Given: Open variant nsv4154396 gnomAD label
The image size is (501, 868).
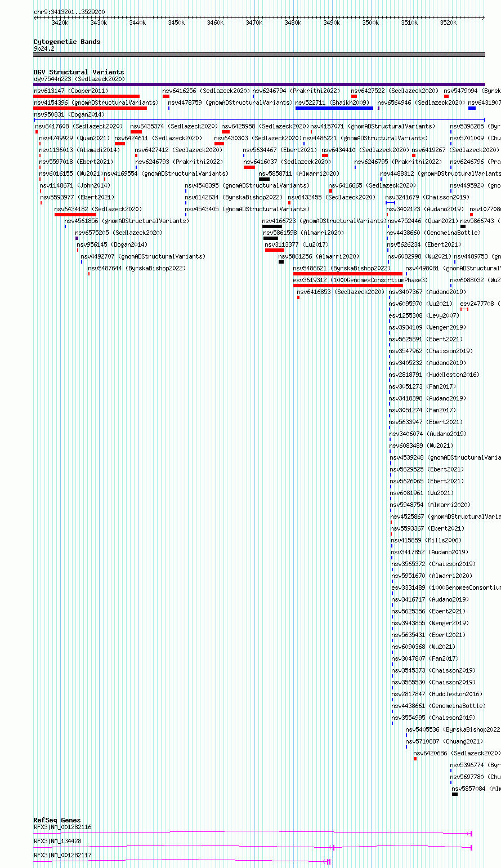Looking at the screenshot, I should coord(96,103).
